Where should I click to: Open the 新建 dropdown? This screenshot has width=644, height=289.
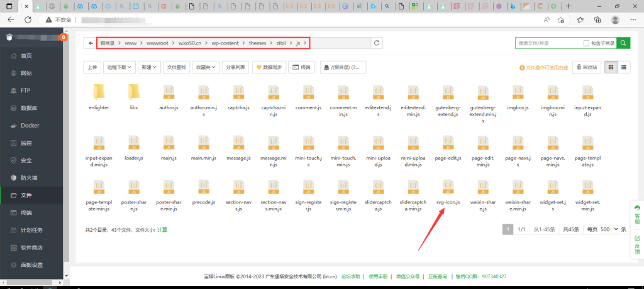tap(149, 67)
